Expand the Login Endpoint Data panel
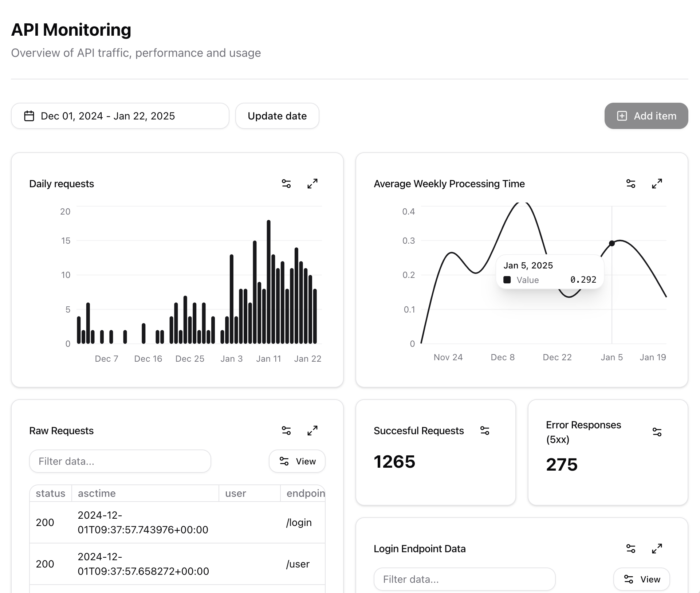The height and width of the screenshot is (593, 700). tap(657, 549)
